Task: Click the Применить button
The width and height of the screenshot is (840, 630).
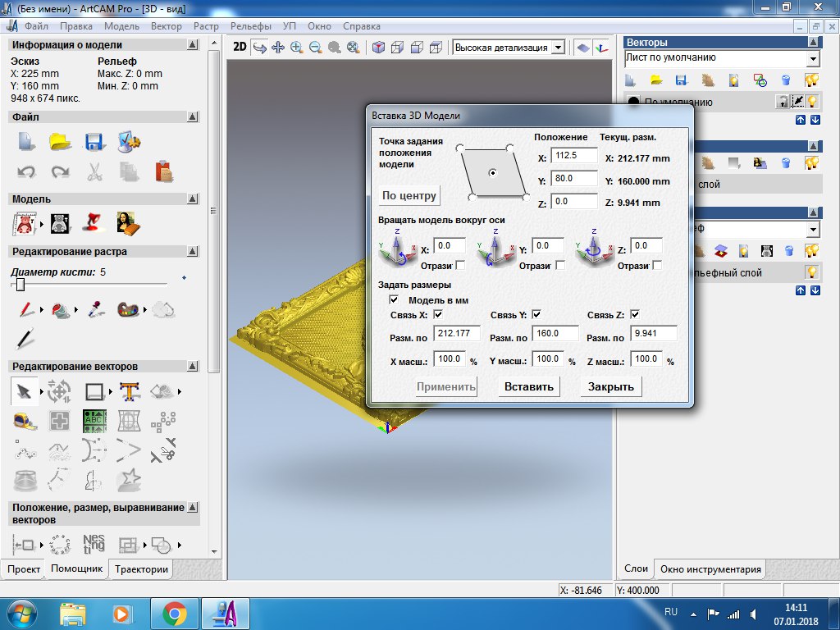Action: 446,387
